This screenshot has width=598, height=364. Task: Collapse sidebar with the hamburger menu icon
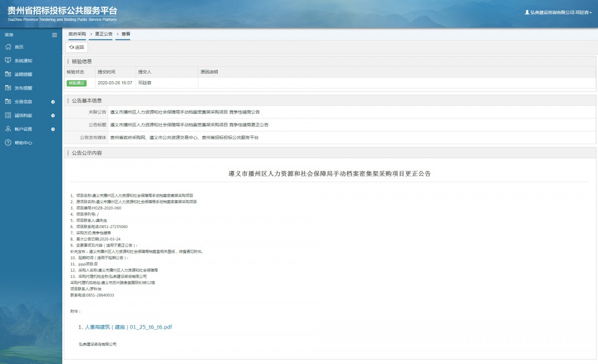(x=54, y=35)
